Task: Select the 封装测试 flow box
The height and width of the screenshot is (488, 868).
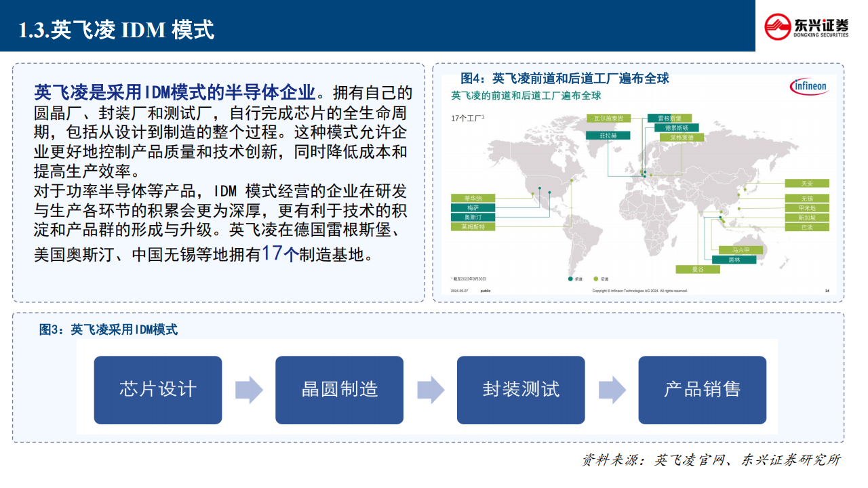Action: click(x=521, y=390)
